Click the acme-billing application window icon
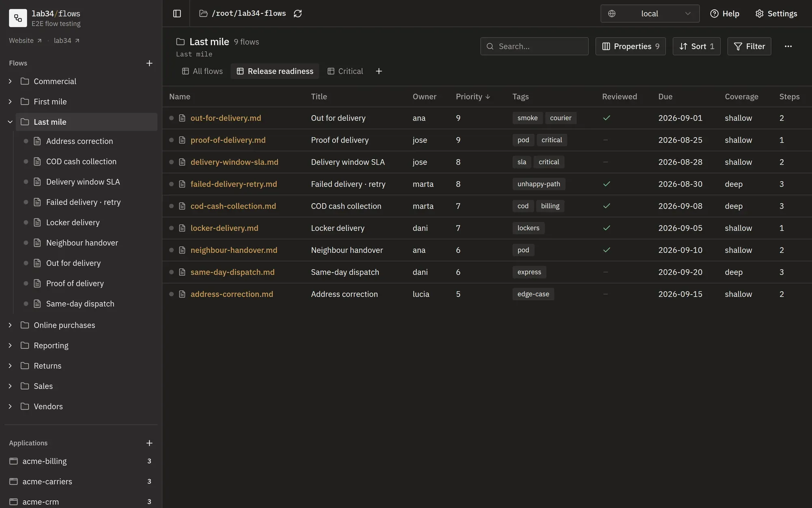This screenshot has width=812, height=508. [x=13, y=461]
